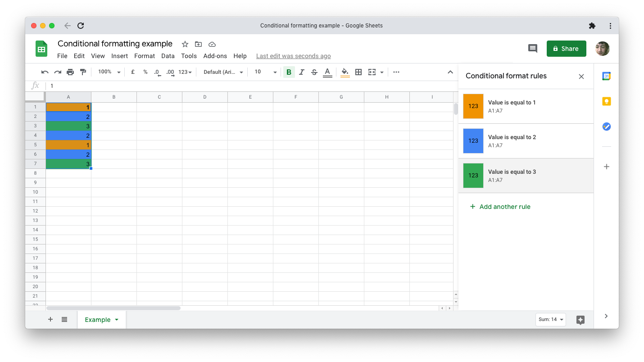Viewport: 644px width, 362px height.
Task: Open the Example sheet tab
Action: pyautogui.click(x=102, y=320)
